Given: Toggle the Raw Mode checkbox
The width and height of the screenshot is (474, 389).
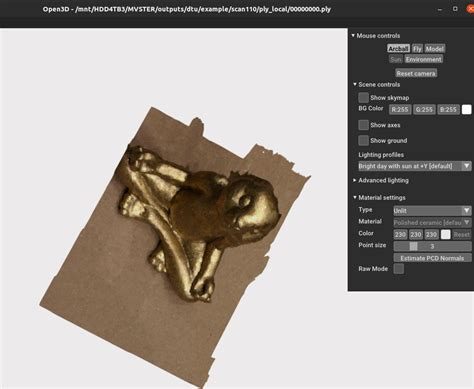Looking at the screenshot, I should coord(399,269).
